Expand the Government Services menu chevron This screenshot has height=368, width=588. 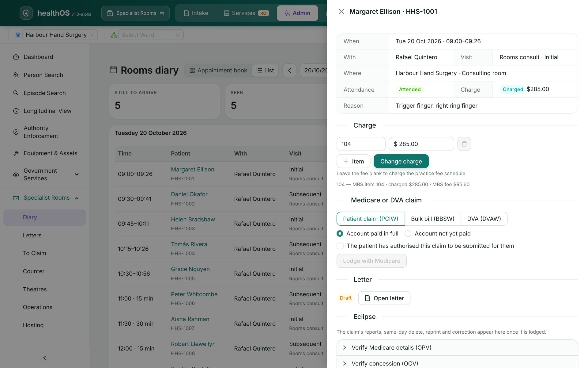[x=77, y=174]
